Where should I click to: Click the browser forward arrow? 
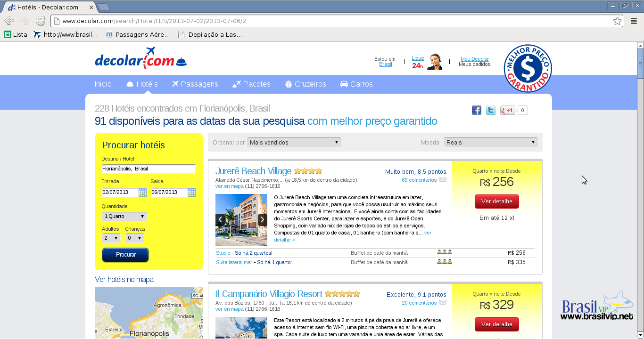pos(25,21)
